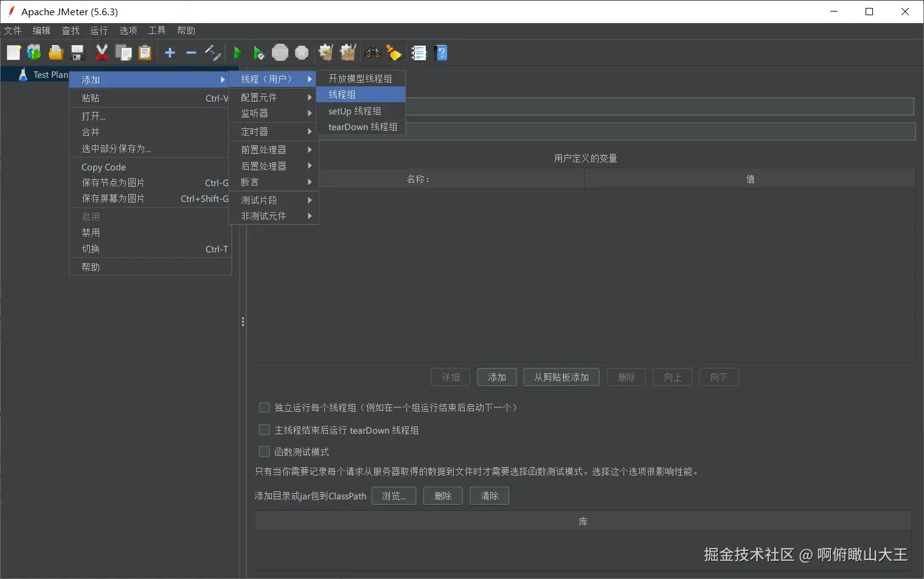
Task: Click 打开... in the context menu
Action: [x=150, y=116]
